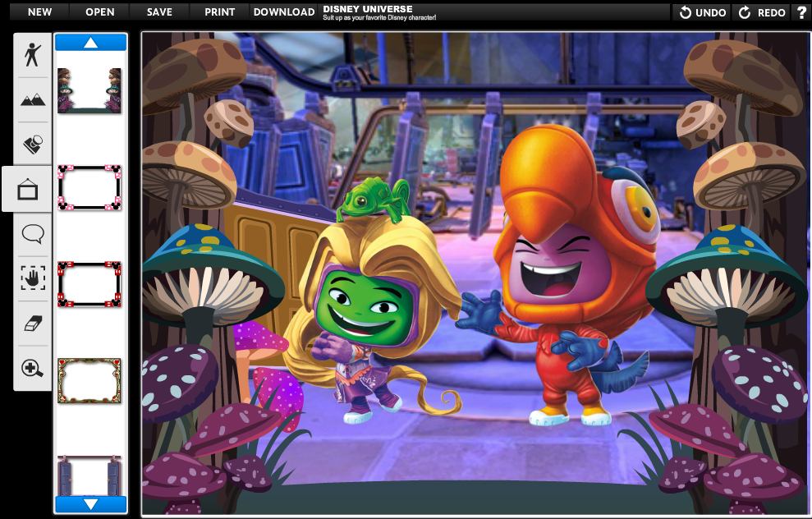Image resolution: width=812 pixels, height=519 pixels.
Task: Choose the mushroom forest frame thumbnail
Action: tap(89, 90)
